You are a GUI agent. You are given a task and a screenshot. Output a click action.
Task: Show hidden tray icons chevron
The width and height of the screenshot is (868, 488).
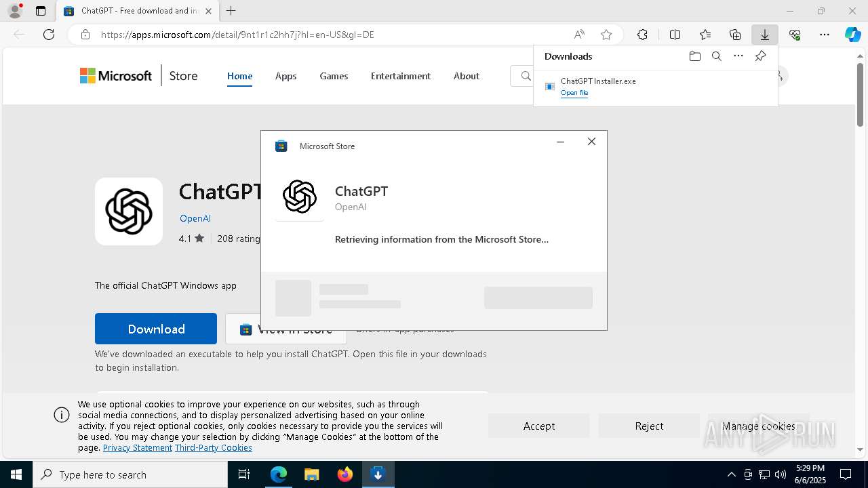point(731,474)
